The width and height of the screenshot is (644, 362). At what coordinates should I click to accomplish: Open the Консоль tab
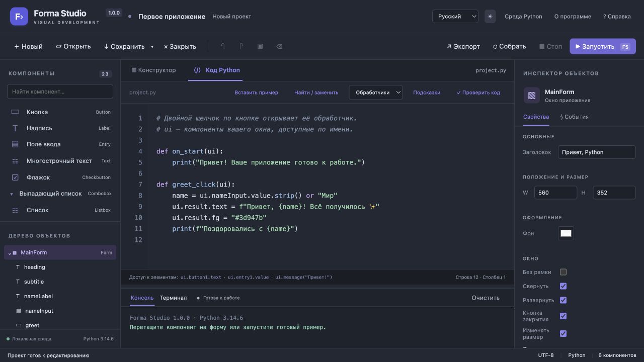tap(142, 298)
